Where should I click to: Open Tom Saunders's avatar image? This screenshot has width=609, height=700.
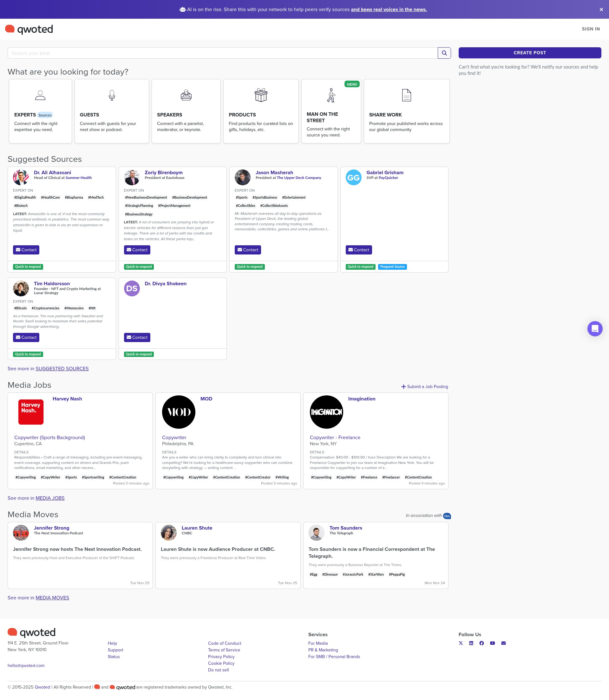(x=317, y=533)
